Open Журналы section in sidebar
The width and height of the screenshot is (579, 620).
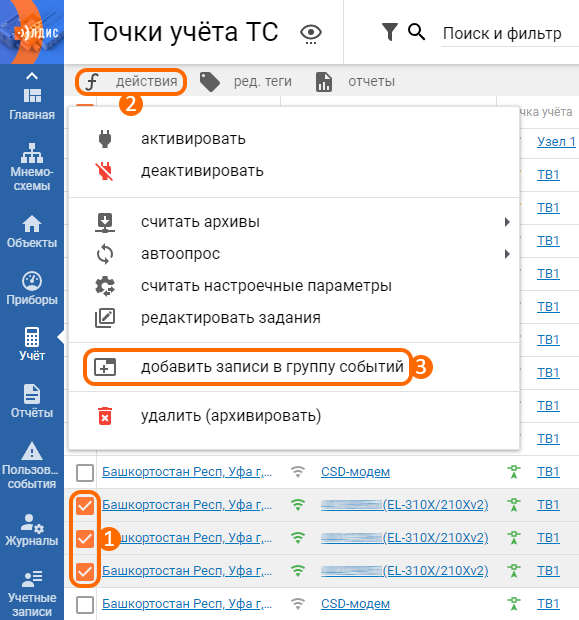(32, 530)
